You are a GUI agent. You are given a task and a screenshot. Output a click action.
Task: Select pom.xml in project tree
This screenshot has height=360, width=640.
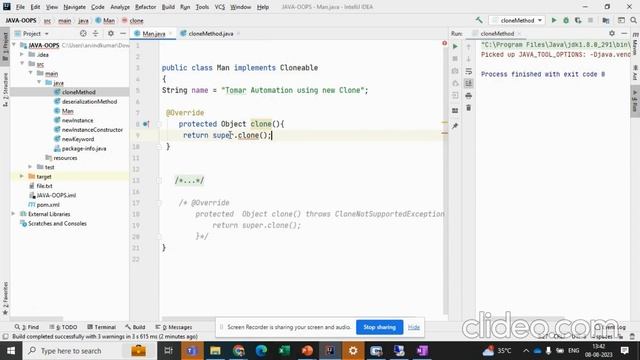(x=48, y=204)
